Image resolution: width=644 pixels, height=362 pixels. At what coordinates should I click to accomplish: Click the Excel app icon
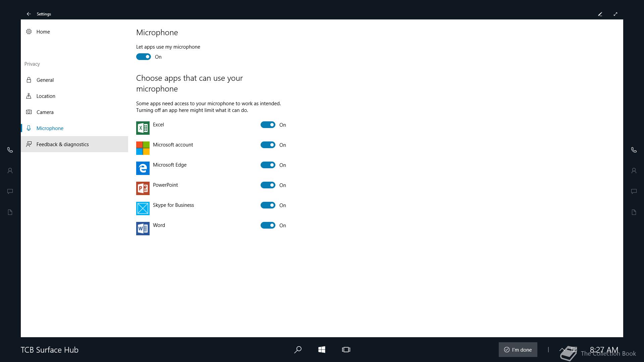[143, 128]
